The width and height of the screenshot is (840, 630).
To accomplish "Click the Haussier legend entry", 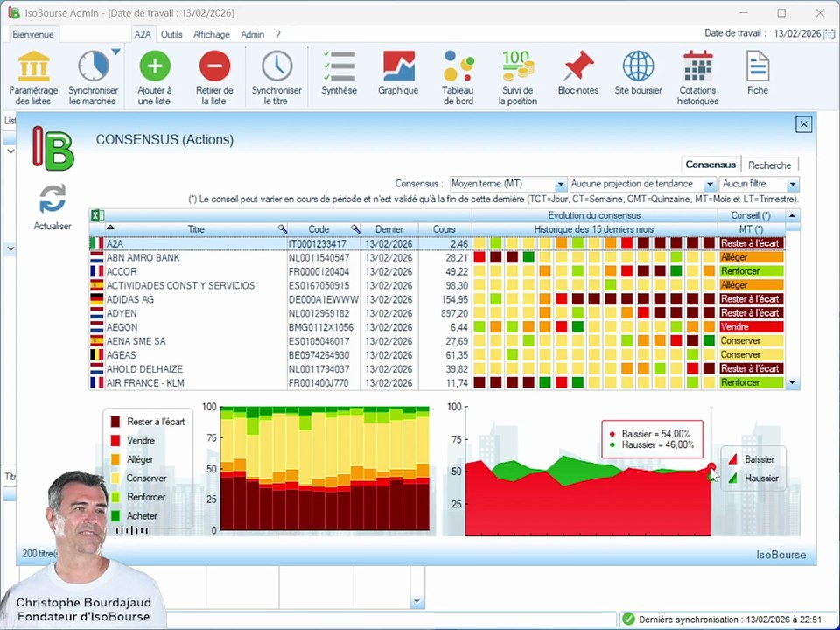I will [752, 479].
